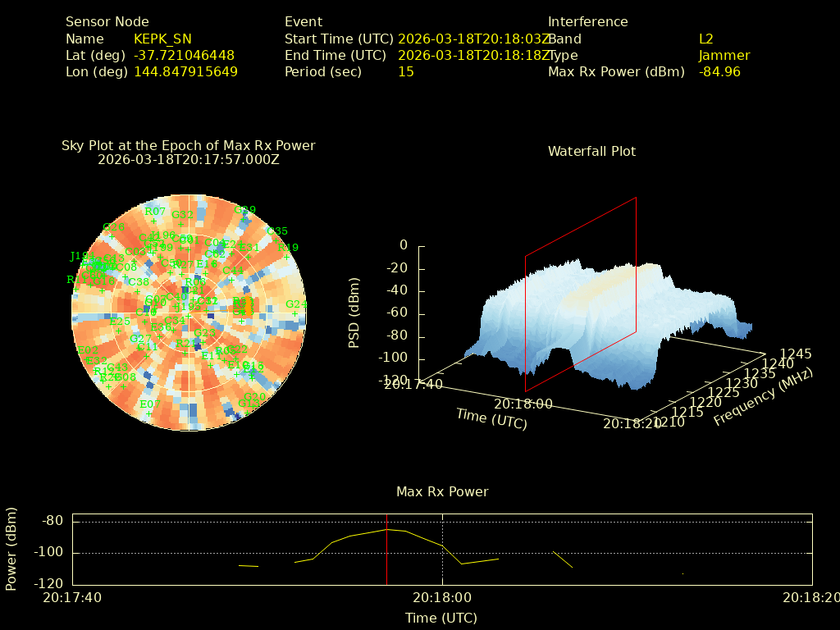The height and width of the screenshot is (630, 840).
Task: Click the vertical peak marker in Max Rx Power
Action: pyautogui.click(x=387, y=549)
